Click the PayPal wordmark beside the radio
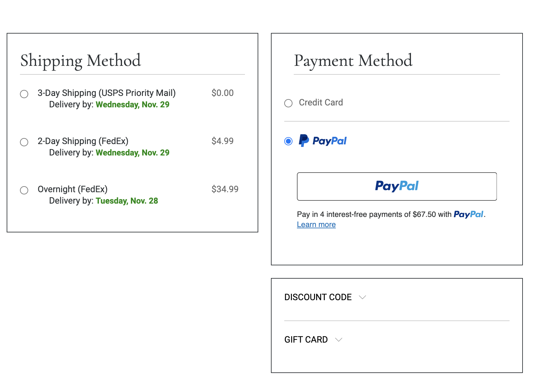The width and height of the screenshot is (533, 392). point(330,141)
